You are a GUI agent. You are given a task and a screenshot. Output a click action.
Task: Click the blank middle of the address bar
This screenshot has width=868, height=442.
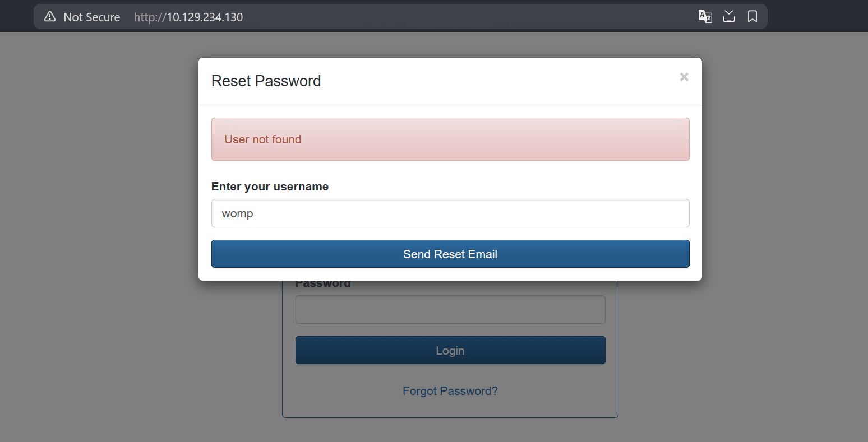449,17
